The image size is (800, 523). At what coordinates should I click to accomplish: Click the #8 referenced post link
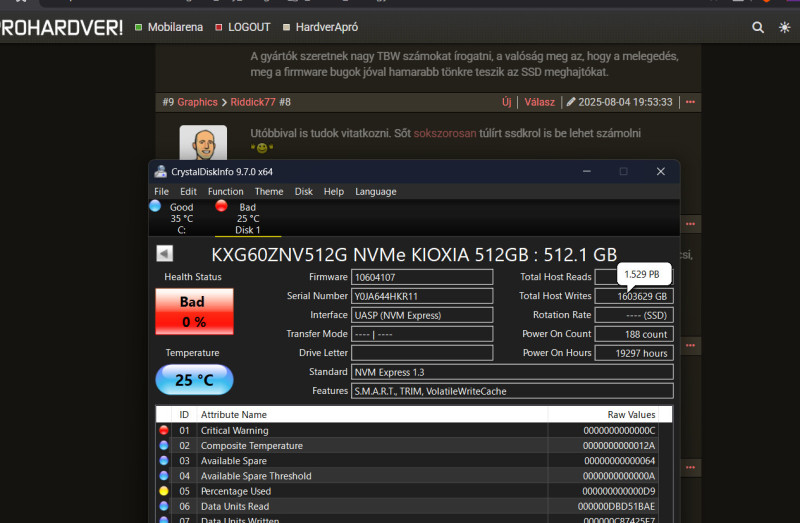pyautogui.click(x=285, y=102)
